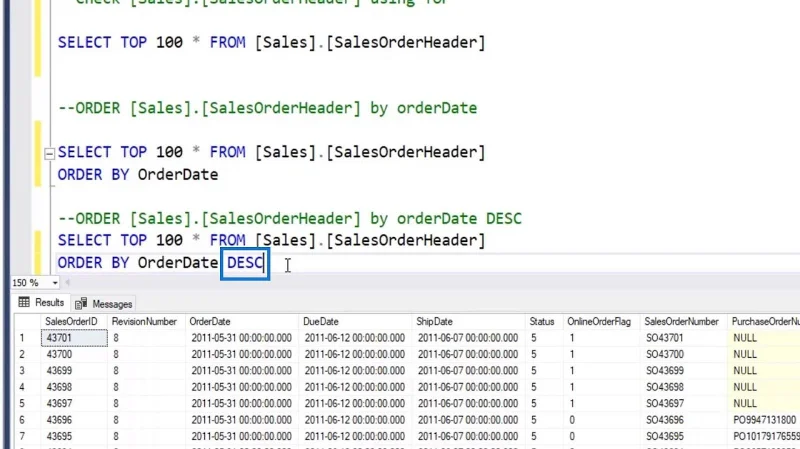Select the cell with SalesOrderID 43700

74,354
